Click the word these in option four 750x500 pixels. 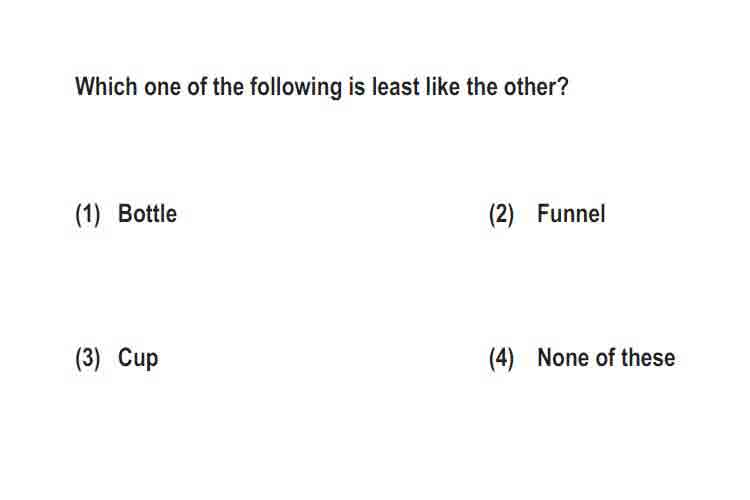pos(648,358)
